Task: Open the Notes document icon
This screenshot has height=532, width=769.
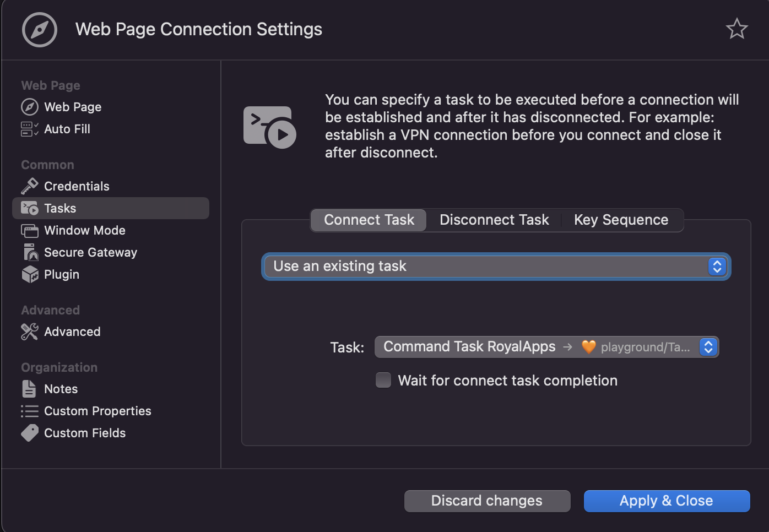Action: point(29,389)
